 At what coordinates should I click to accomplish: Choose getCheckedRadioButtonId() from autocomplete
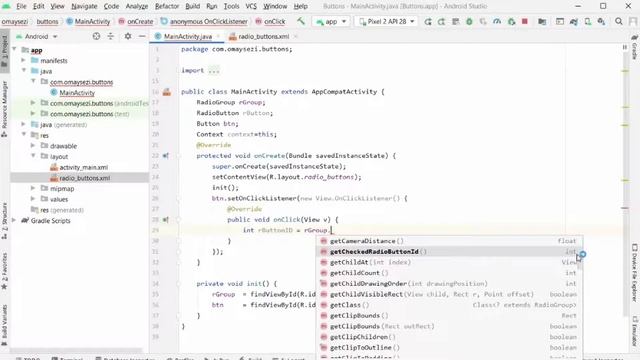point(449,251)
